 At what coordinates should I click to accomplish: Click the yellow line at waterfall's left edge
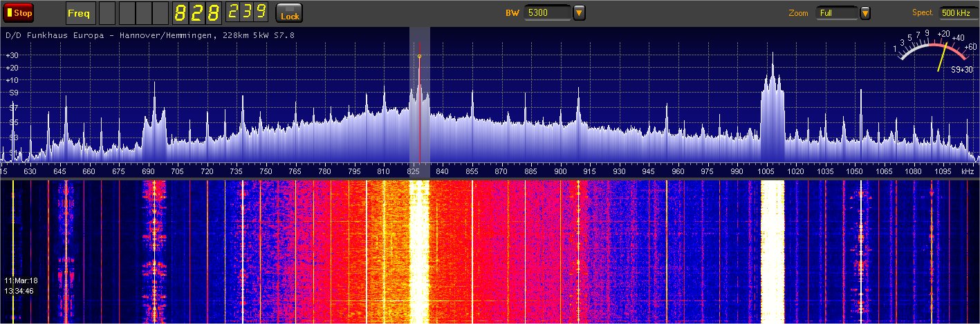(13, 249)
